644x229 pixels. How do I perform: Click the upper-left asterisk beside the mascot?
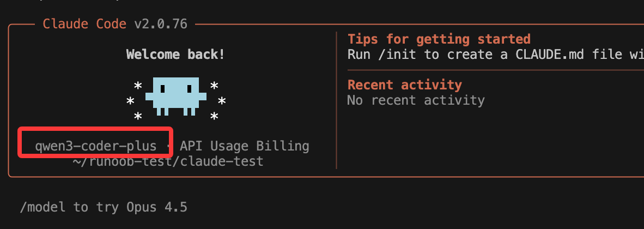[138, 86]
